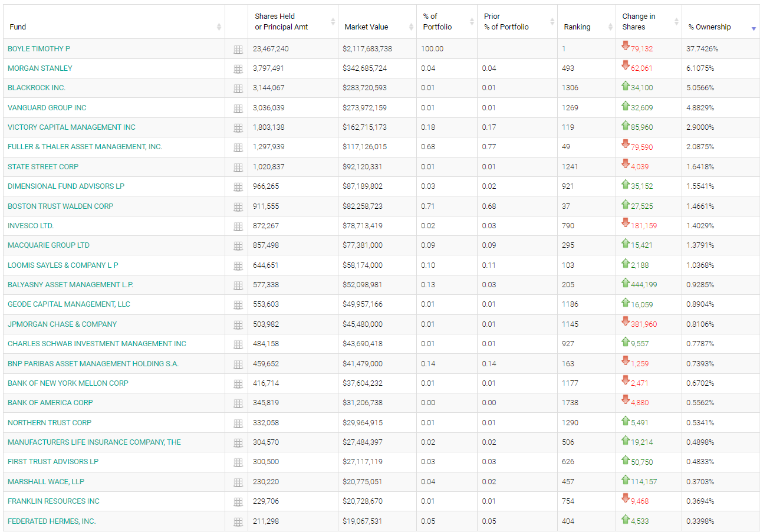Screen dimensions: 760x532
Task: Open grid icon in BANK OF NEW YORK MELLON row
Action: [238, 384]
